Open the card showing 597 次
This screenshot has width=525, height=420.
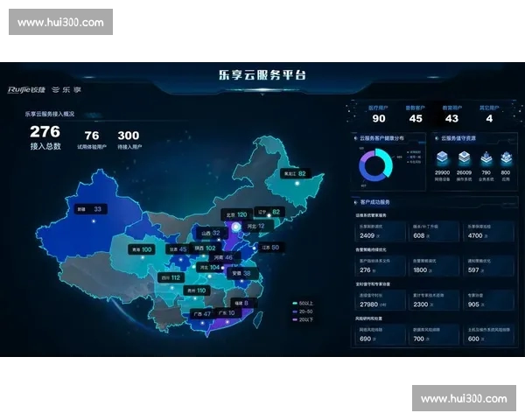point(488,266)
